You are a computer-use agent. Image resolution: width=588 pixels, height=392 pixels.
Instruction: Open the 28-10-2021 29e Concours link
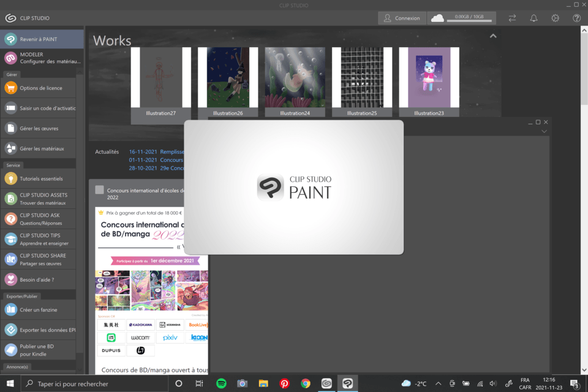tap(156, 168)
